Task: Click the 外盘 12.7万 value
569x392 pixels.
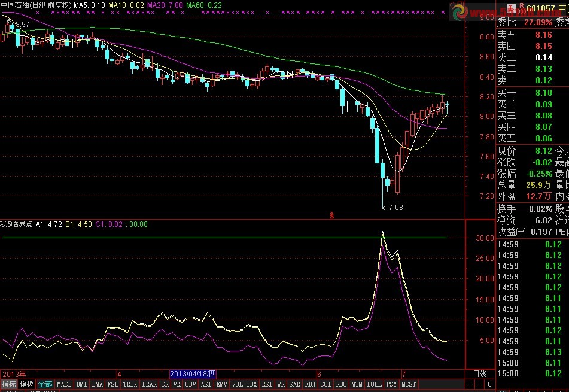Action: tap(539, 196)
